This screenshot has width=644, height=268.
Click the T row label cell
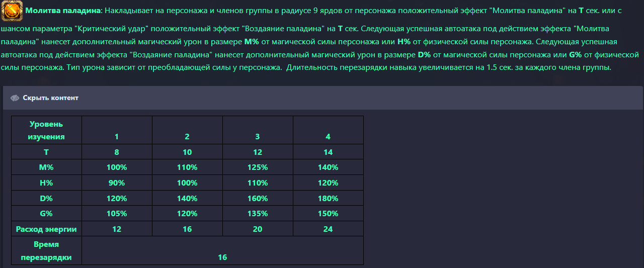click(46, 152)
